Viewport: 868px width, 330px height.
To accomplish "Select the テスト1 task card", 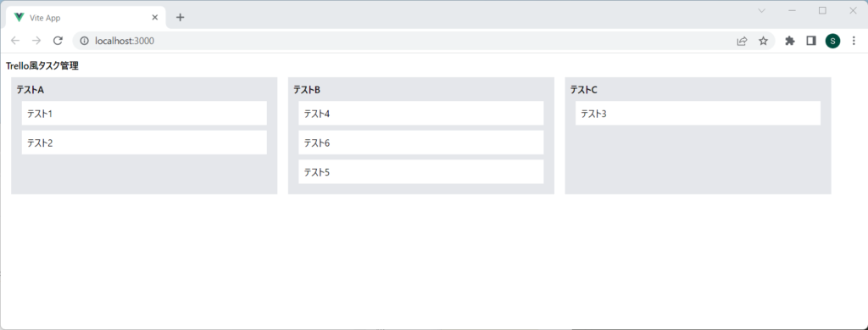I will [x=144, y=113].
